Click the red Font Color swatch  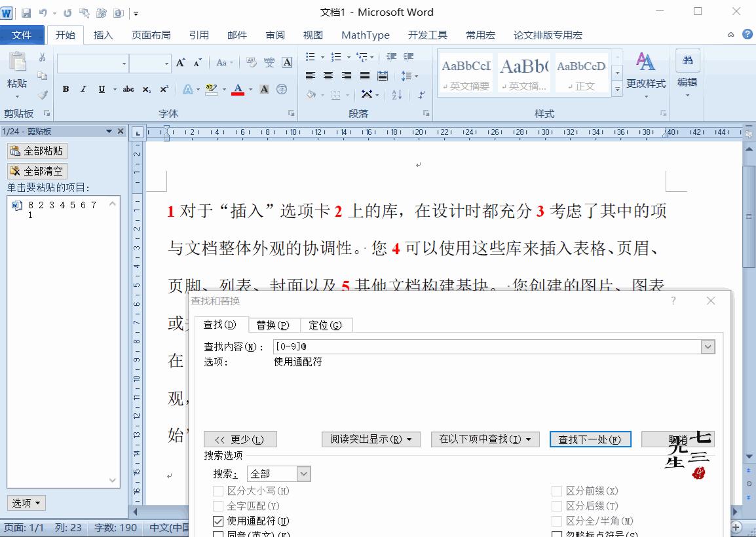pyautogui.click(x=237, y=93)
